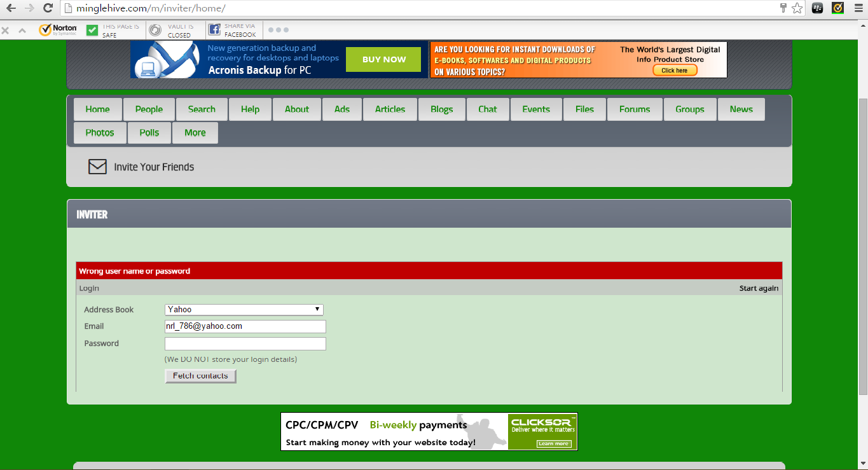
Task: Click the 'Address Book' field label
Action: coord(109,310)
